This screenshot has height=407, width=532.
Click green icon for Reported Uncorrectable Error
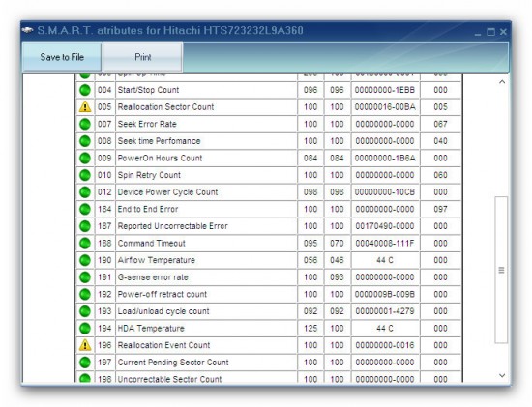click(x=85, y=226)
